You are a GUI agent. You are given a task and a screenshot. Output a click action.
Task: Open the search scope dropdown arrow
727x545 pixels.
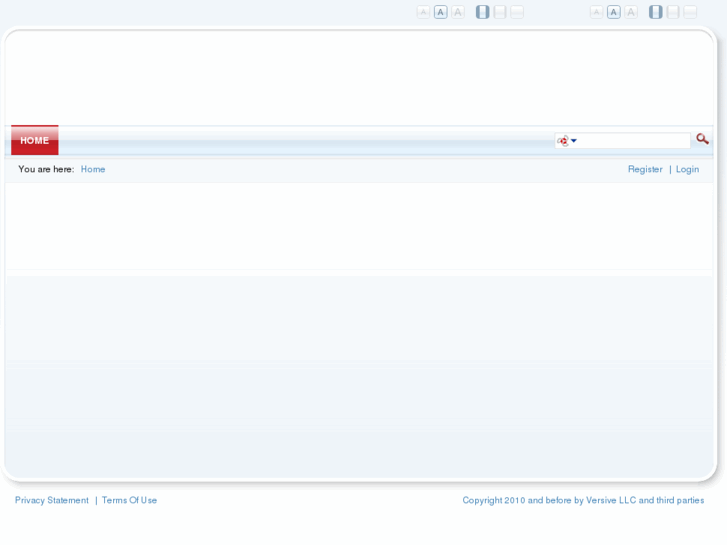click(x=574, y=141)
